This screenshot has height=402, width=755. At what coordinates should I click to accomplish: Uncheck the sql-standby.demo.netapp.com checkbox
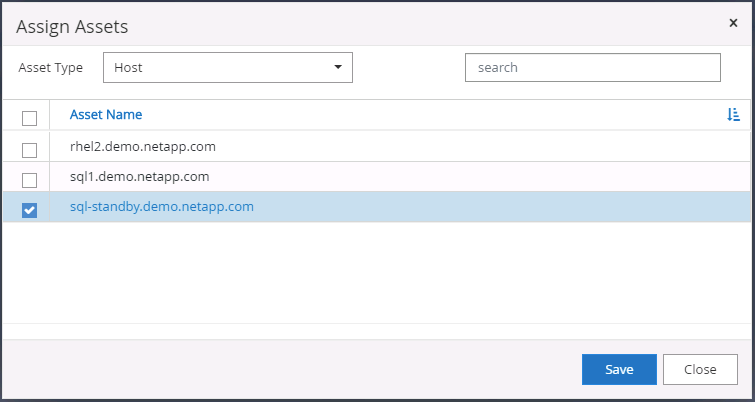30,209
